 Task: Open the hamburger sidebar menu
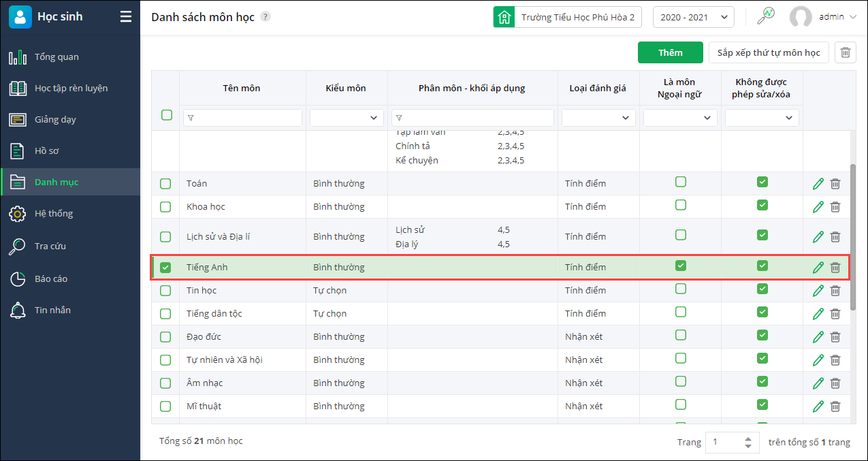[126, 17]
